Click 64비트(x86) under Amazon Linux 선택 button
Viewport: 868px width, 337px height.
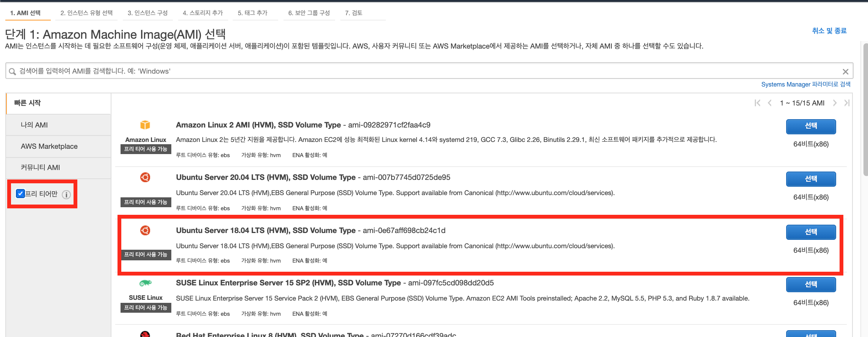[x=811, y=144]
